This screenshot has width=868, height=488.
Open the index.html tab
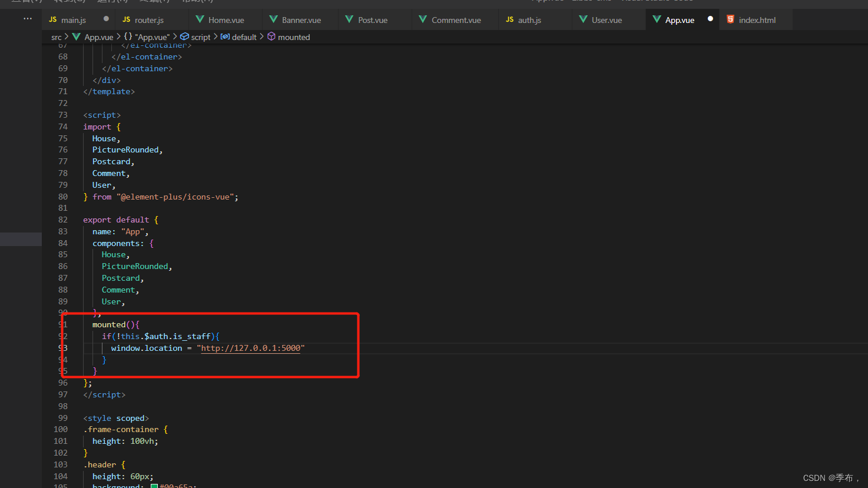click(x=756, y=19)
